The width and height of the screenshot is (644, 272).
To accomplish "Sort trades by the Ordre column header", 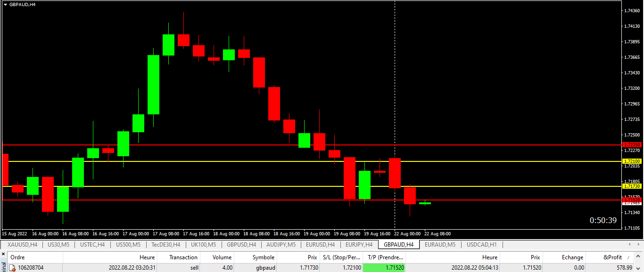I will (x=35, y=257).
